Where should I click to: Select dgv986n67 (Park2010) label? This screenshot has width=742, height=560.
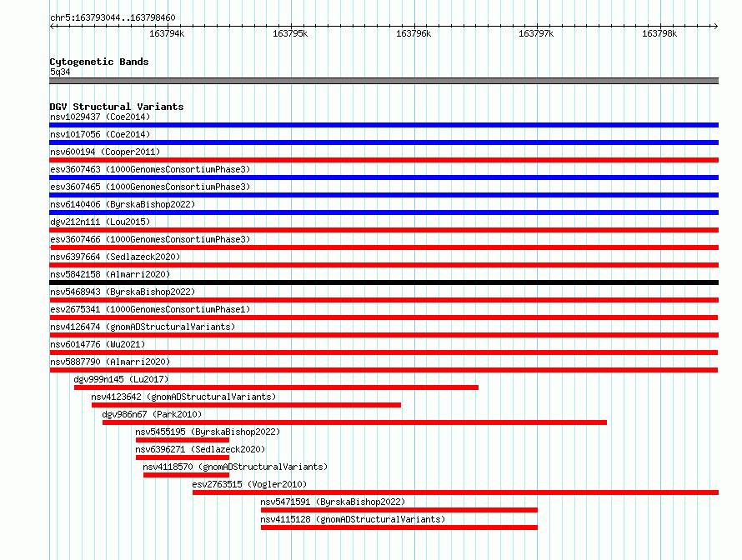pos(152,414)
